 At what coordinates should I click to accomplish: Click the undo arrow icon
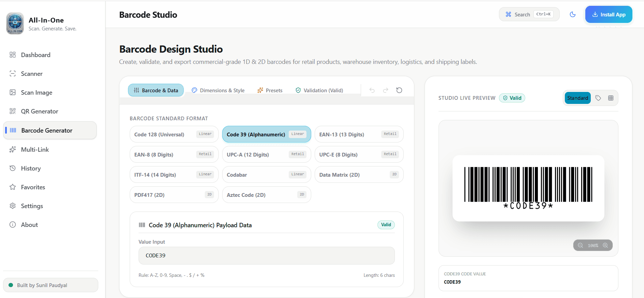(372, 90)
